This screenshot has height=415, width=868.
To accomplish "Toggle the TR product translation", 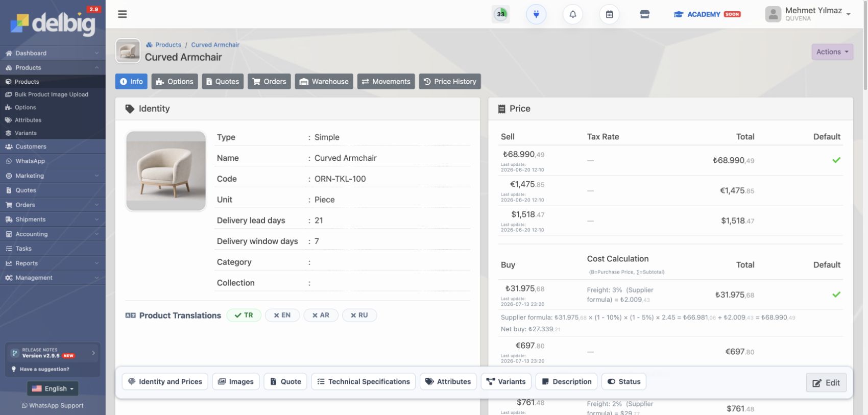I will coord(244,315).
